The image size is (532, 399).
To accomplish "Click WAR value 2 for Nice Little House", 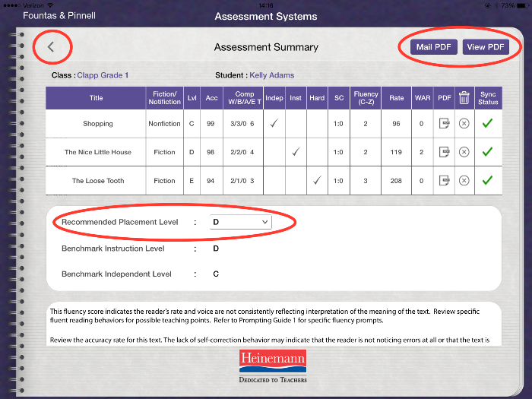I will coord(421,152).
